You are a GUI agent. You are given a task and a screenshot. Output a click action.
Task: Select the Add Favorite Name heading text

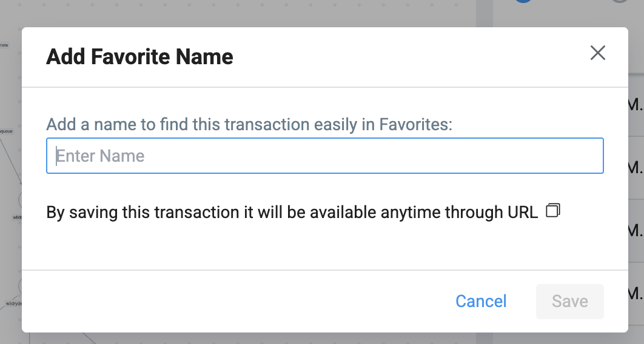click(139, 56)
